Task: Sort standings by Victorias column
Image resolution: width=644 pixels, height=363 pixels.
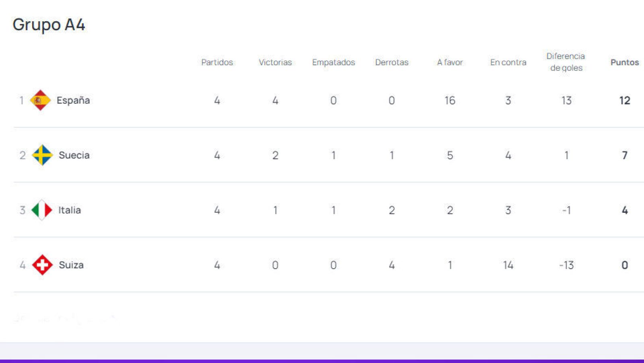Action: [275, 62]
